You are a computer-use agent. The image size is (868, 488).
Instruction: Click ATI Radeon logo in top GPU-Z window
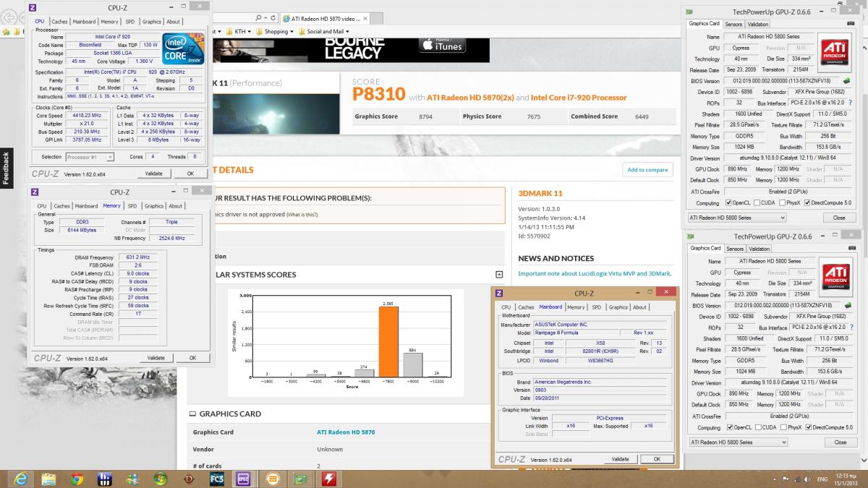(x=835, y=51)
